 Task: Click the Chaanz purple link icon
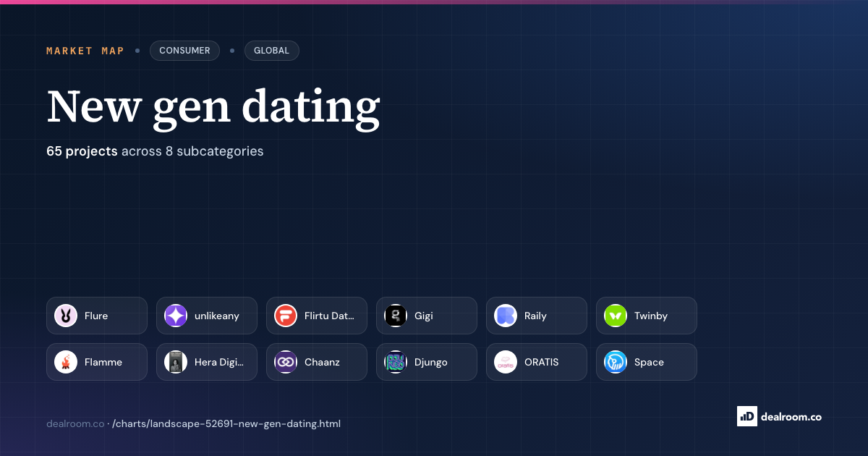(x=286, y=362)
